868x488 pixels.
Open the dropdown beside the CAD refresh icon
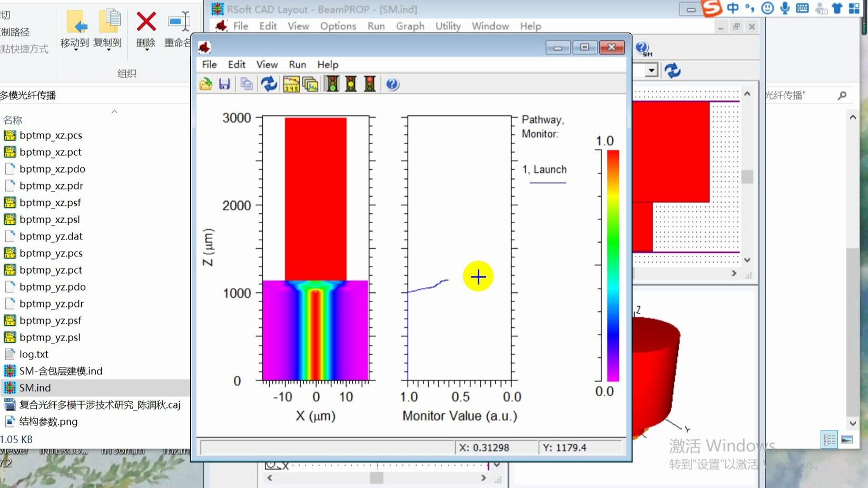coord(652,70)
